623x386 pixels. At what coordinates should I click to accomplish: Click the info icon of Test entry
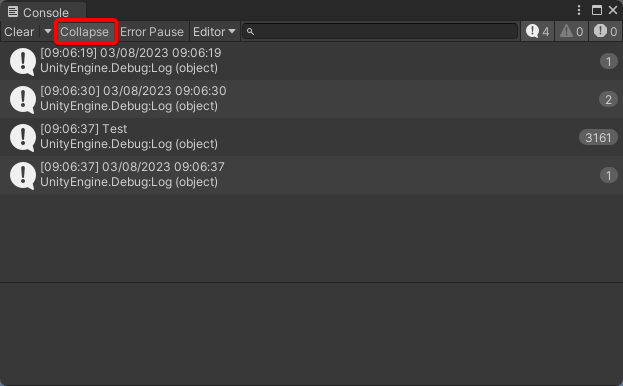click(x=23, y=137)
